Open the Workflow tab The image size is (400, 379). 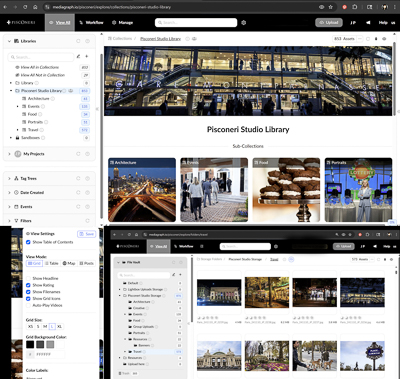tap(91, 23)
